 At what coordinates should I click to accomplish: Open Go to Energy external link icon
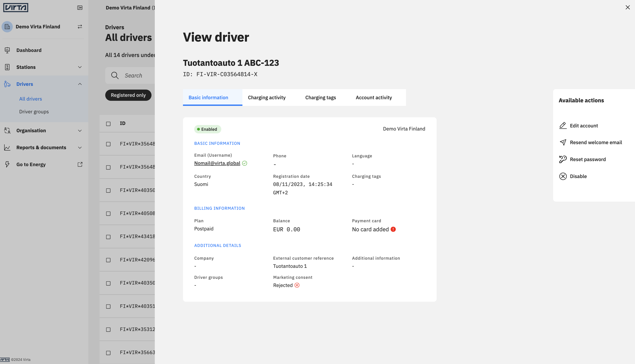tap(80, 164)
